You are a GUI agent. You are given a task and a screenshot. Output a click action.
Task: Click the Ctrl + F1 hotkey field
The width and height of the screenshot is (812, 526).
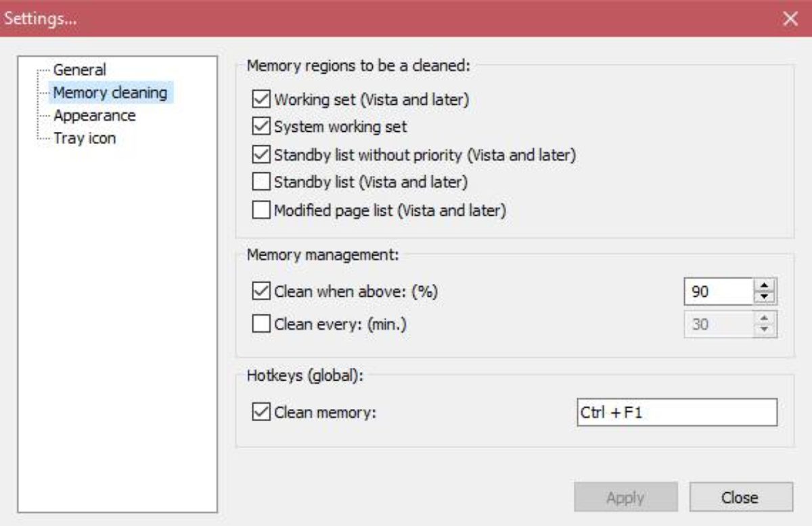(675, 412)
